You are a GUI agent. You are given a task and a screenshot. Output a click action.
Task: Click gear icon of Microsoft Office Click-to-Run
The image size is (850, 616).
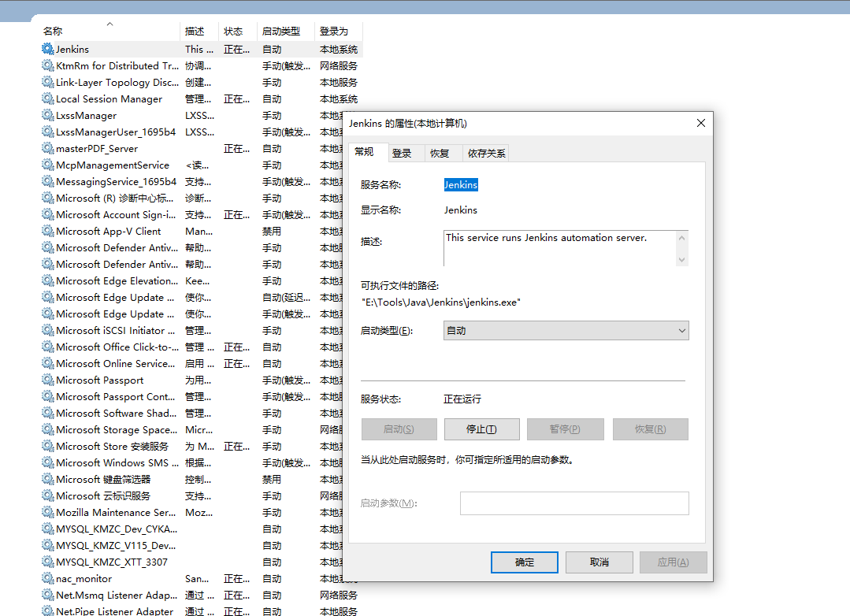(x=48, y=347)
